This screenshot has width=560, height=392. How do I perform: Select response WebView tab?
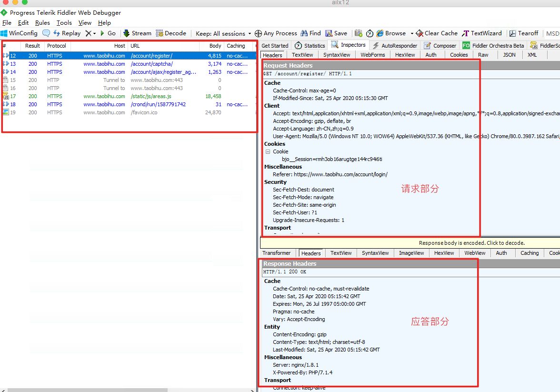tap(475, 253)
